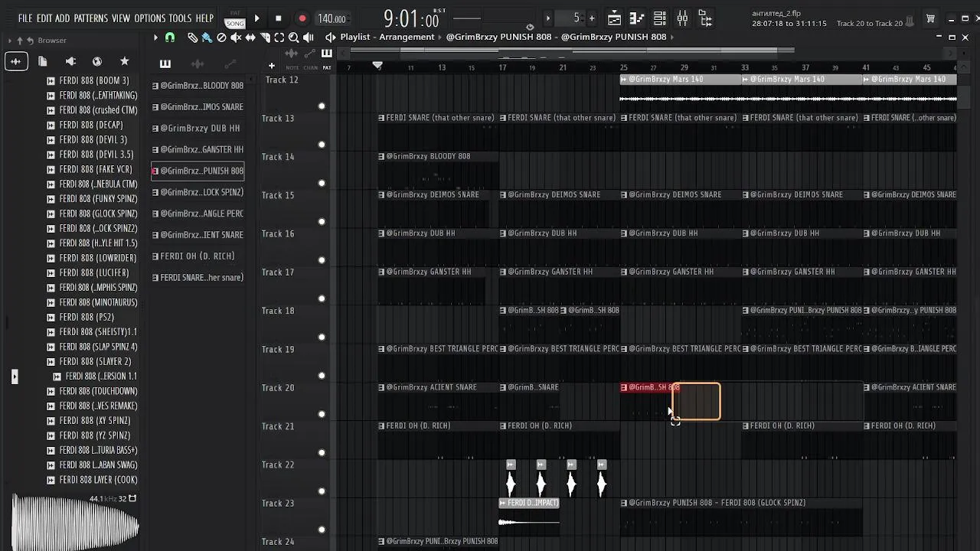Open playlist options menu arrow
This screenshot has height=551, width=980.
(155, 37)
